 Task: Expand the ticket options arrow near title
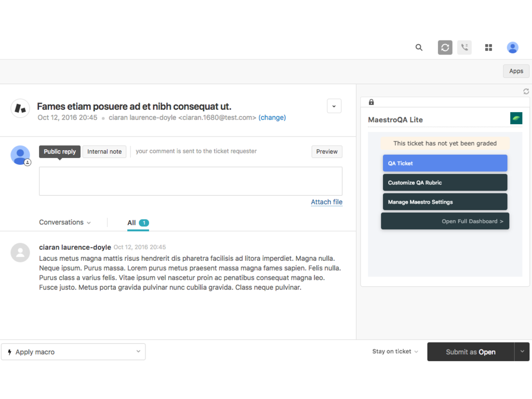pos(334,105)
